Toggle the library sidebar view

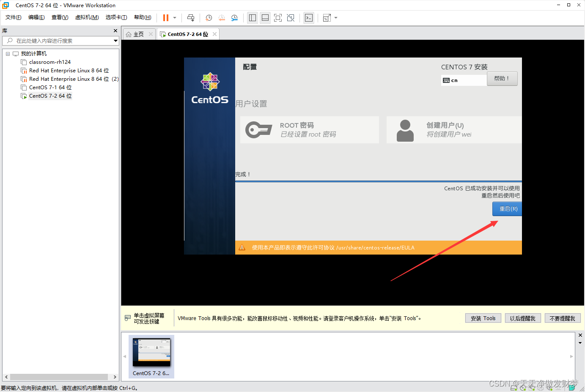tap(253, 18)
